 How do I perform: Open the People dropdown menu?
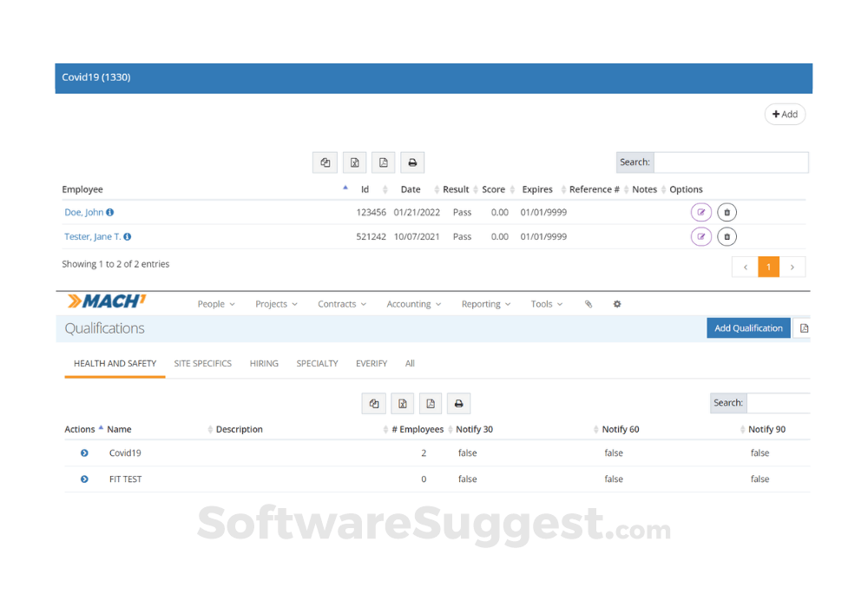[216, 304]
